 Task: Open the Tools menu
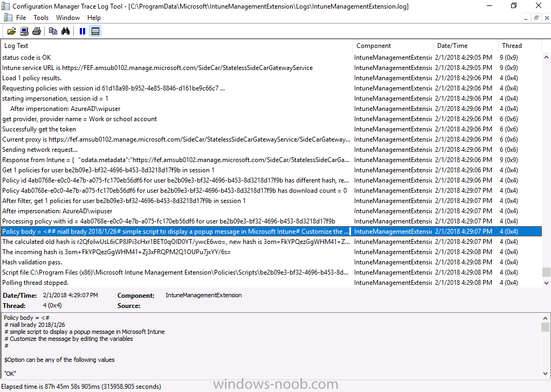pyautogui.click(x=41, y=18)
